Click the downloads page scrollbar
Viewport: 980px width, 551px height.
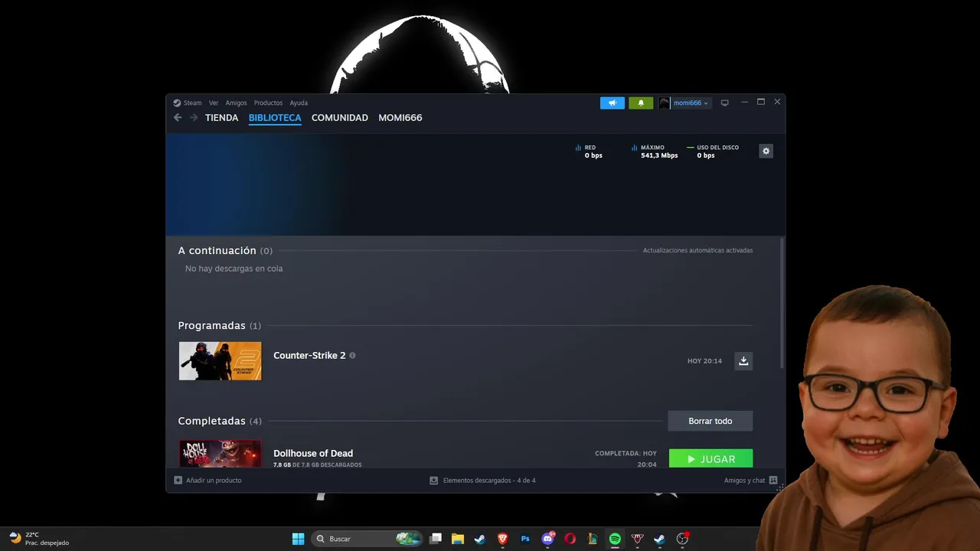[782, 303]
